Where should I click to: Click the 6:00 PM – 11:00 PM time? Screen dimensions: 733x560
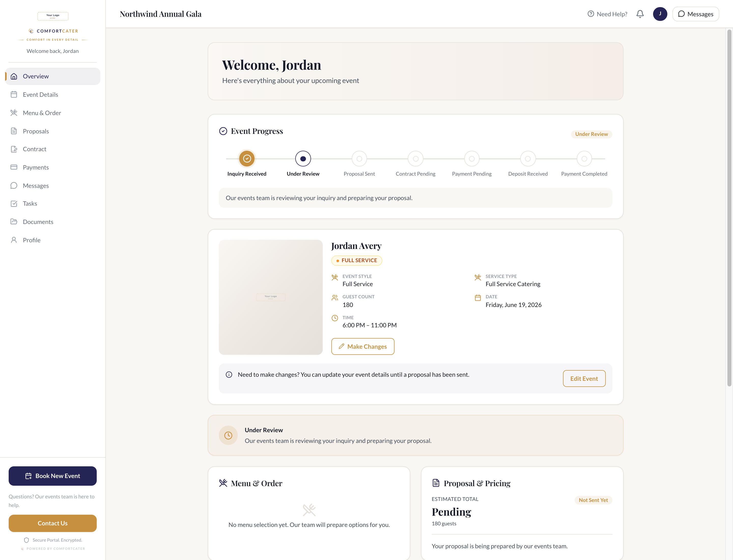(x=369, y=325)
